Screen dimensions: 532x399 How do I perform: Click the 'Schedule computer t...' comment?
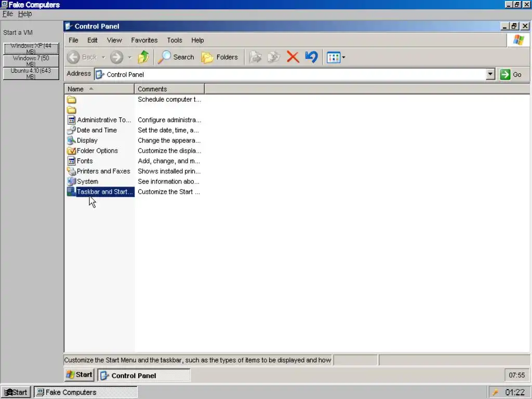point(169,99)
